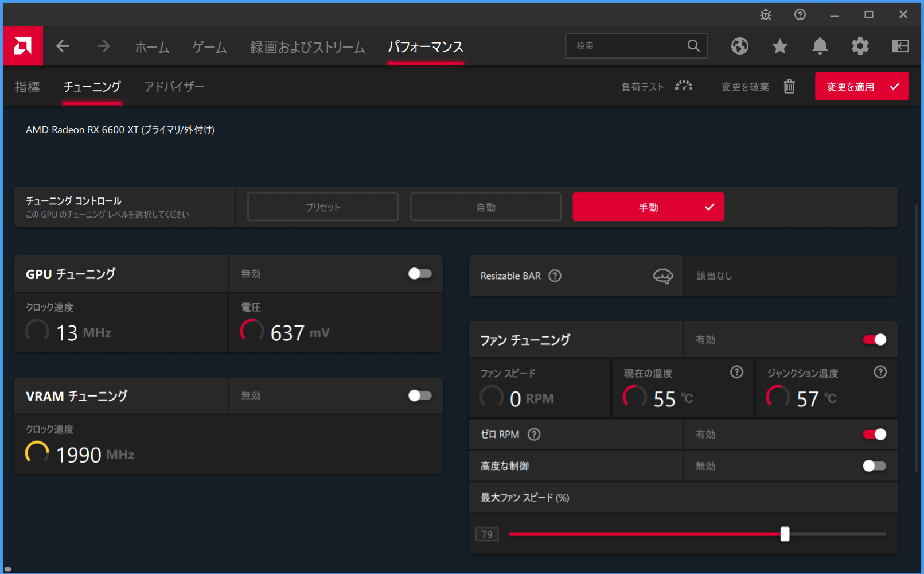Select the プリセット tuning control button
The image size is (924, 574).
point(323,207)
